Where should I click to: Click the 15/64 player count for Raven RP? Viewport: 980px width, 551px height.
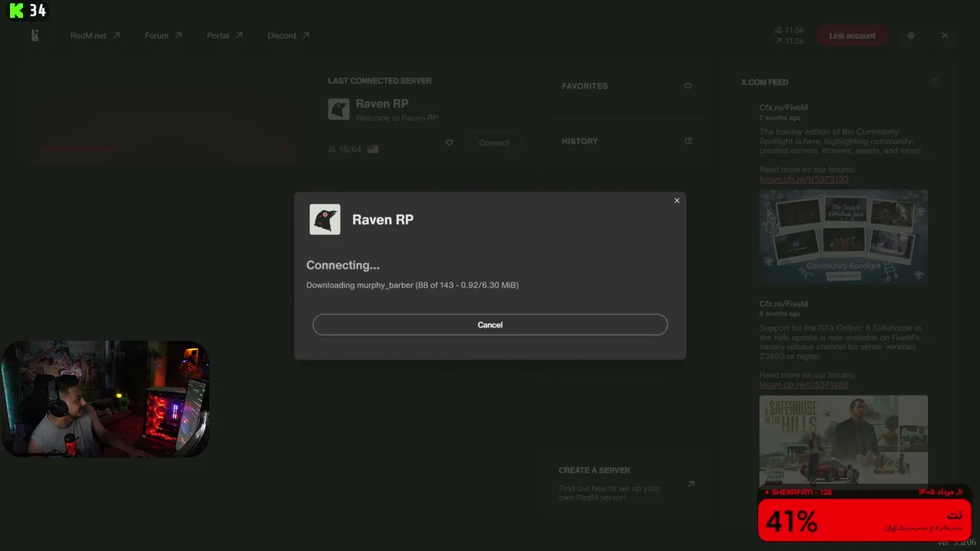(345, 149)
